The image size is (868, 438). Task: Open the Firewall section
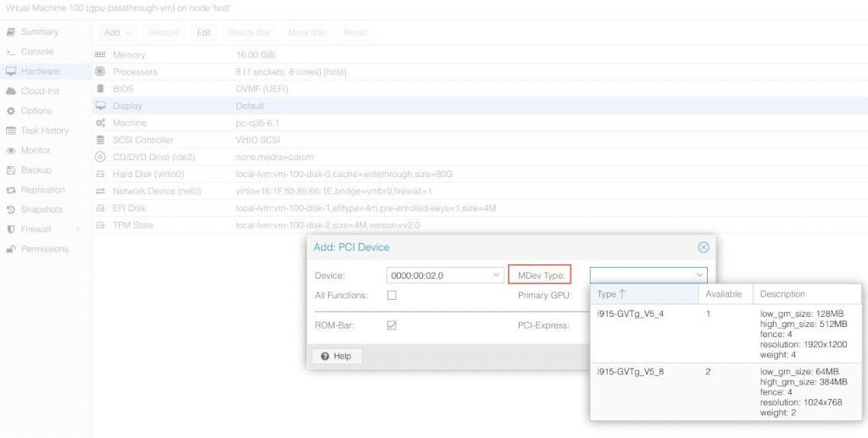click(x=36, y=230)
